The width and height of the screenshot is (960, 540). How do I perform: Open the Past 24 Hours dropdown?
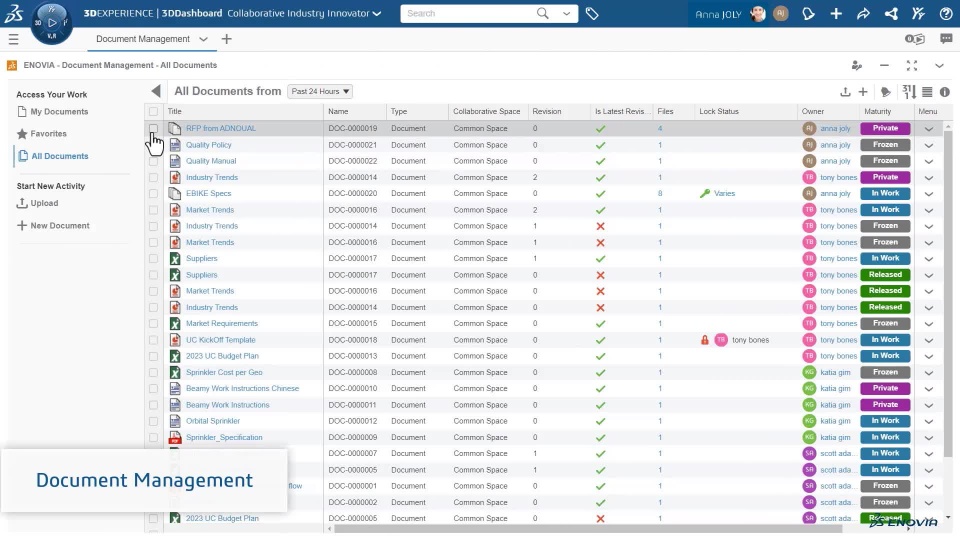click(x=320, y=91)
